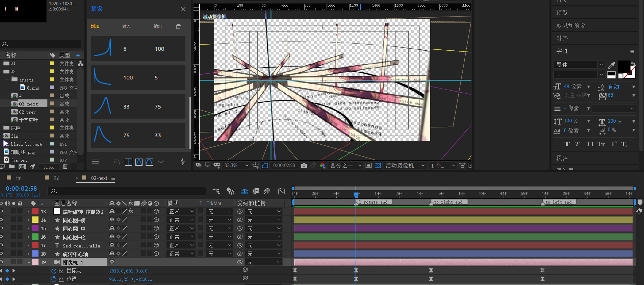644x285 pixels.
Task: Click the eyedropper in the Character panel
Action: pyautogui.click(x=611, y=65)
